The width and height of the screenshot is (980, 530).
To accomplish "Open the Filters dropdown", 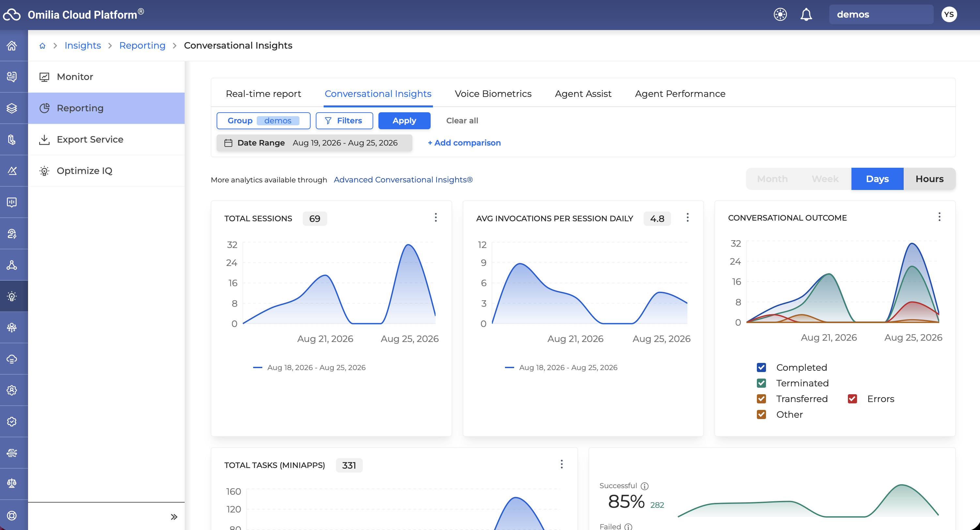I will click(x=344, y=121).
